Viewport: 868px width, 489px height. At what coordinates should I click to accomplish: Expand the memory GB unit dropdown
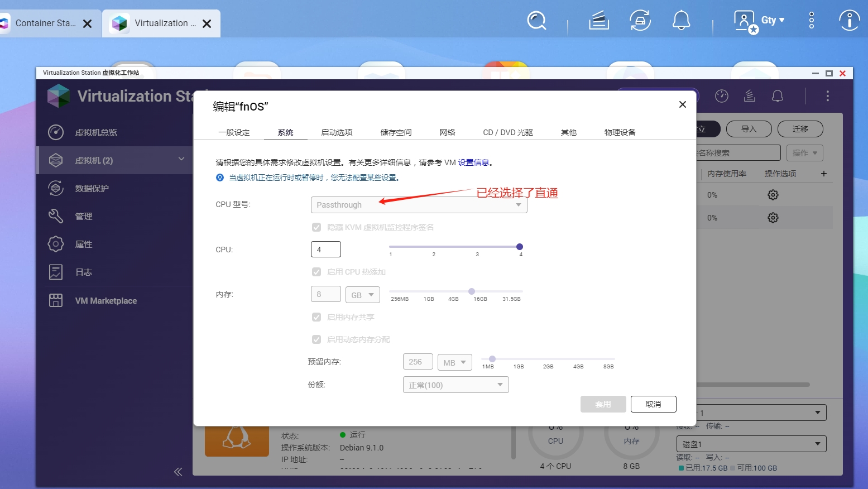coord(362,295)
